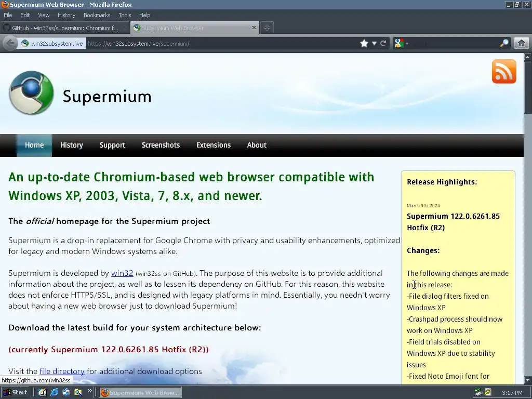Viewport: 532px width, 399px height.
Task: Open the History page in the site nav
Action: tap(72, 145)
